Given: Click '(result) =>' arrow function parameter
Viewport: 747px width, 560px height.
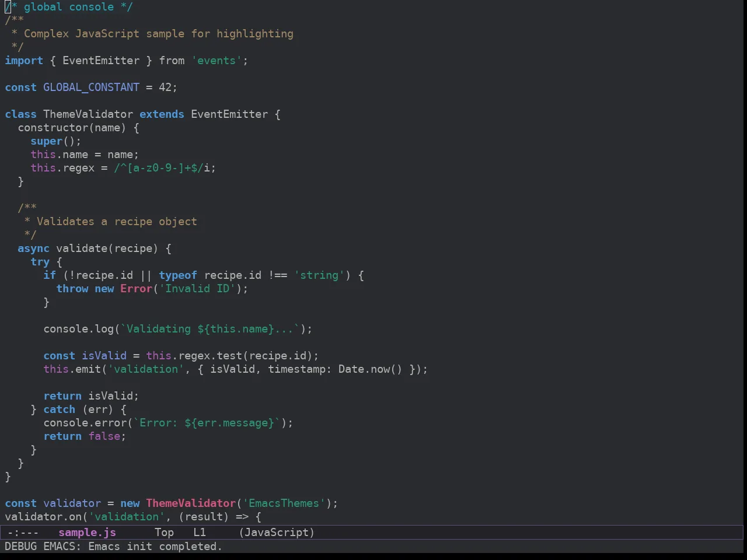Looking at the screenshot, I should pyautogui.click(x=213, y=517).
